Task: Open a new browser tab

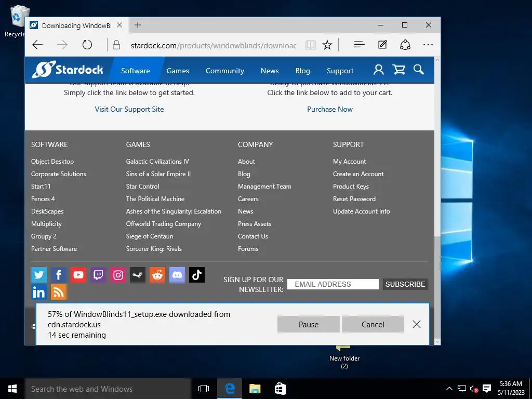Action: 137,25
